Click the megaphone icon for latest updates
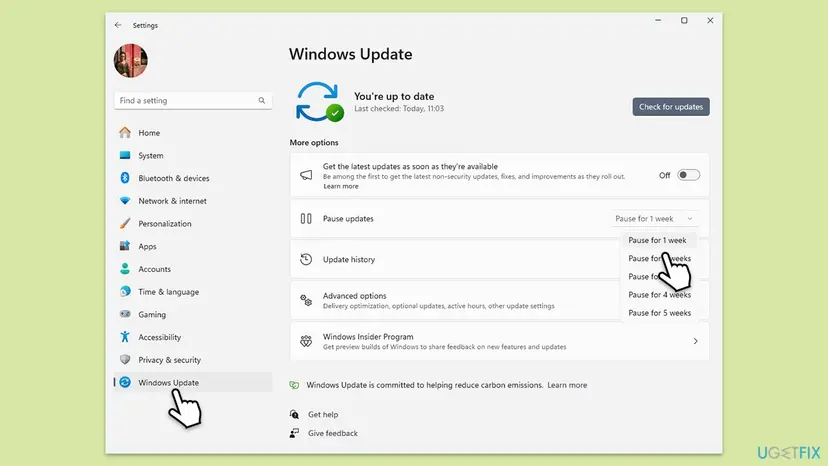 coord(306,175)
